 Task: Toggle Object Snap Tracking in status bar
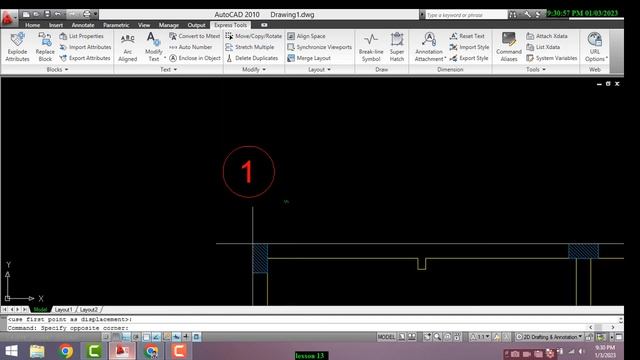[156, 337]
